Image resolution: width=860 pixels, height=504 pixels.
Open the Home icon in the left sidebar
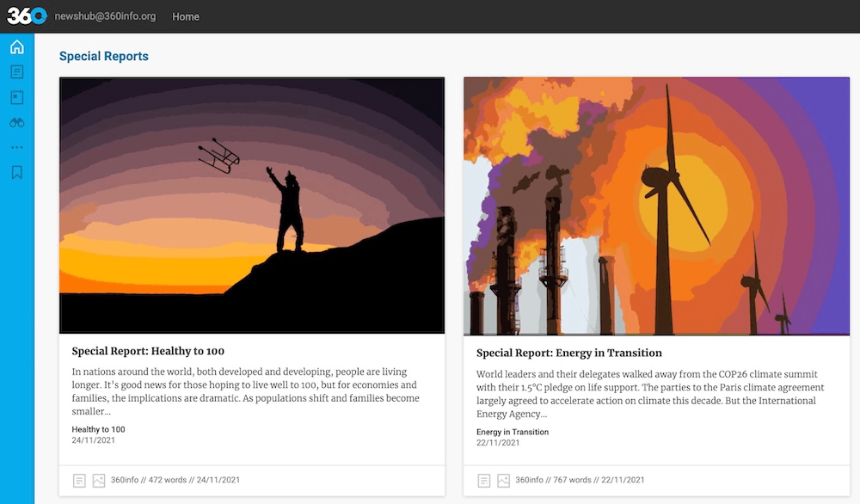(x=16, y=46)
